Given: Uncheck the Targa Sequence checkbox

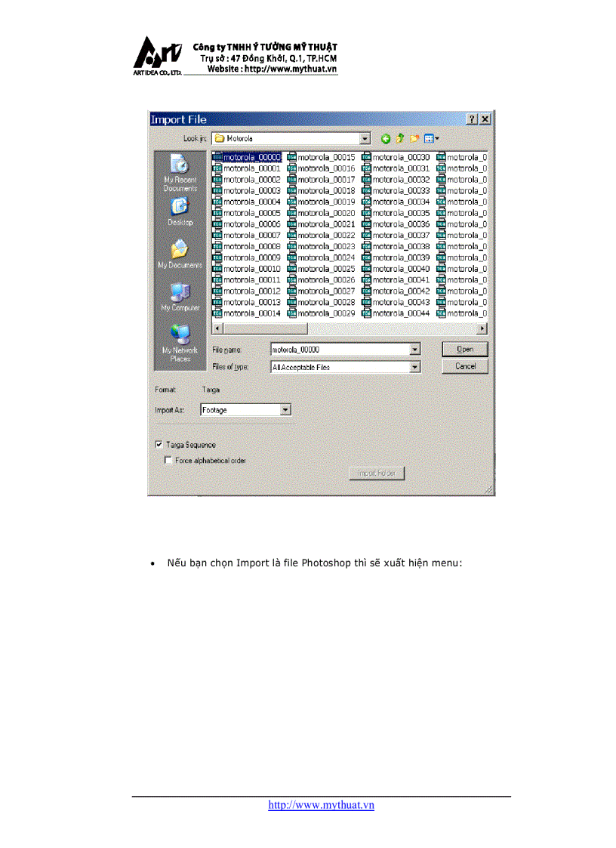Looking at the screenshot, I should point(159,445).
